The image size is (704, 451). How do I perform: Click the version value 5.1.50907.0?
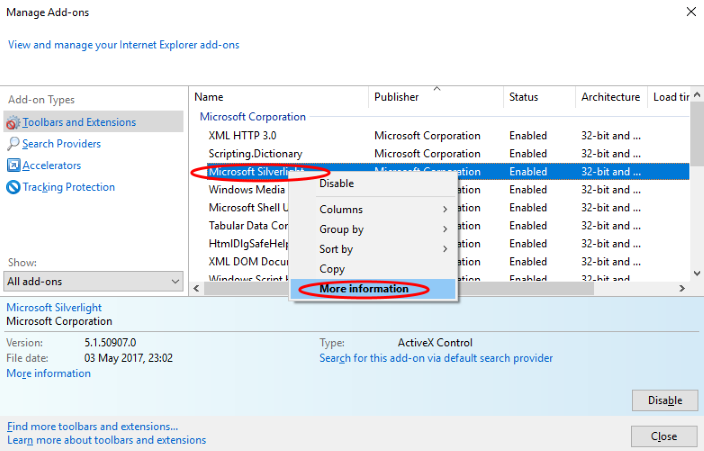110,343
